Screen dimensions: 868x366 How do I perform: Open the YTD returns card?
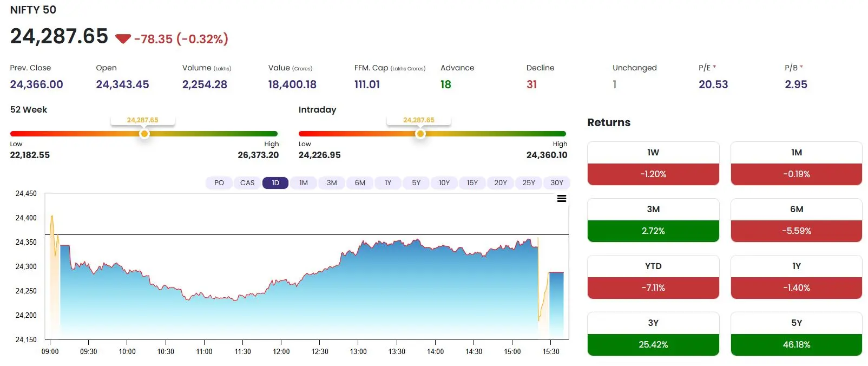(653, 277)
